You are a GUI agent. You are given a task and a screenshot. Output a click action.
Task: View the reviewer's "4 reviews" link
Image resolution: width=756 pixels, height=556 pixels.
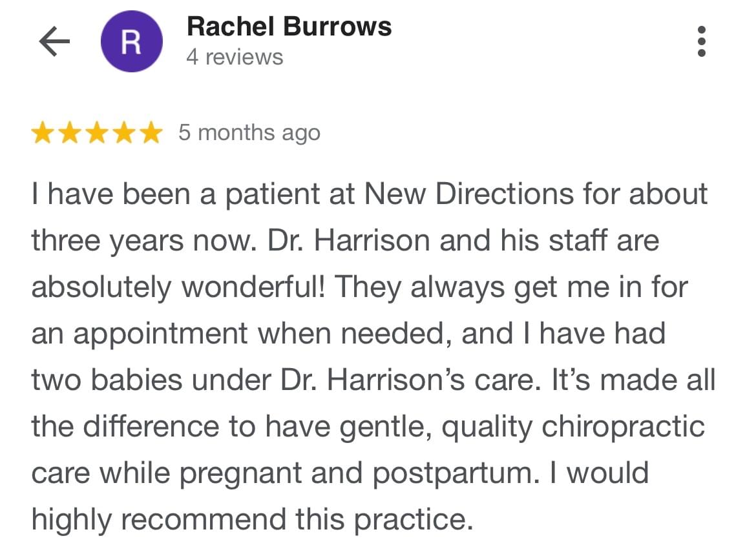click(x=235, y=57)
